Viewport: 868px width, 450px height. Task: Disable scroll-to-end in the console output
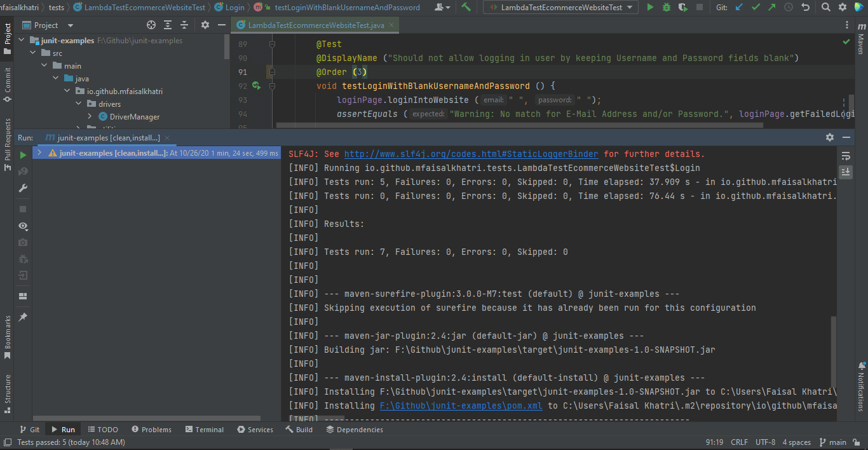click(x=846, y=172)
